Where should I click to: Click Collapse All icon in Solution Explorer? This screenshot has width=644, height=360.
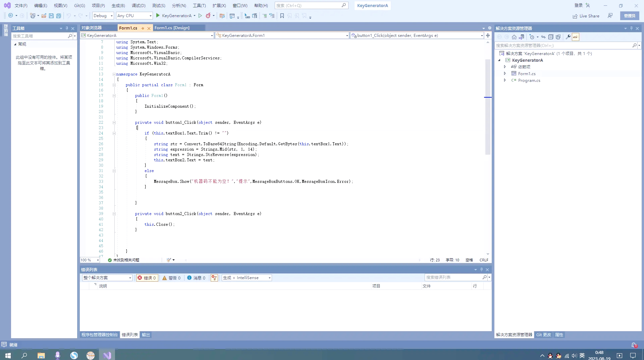(551, 37)
